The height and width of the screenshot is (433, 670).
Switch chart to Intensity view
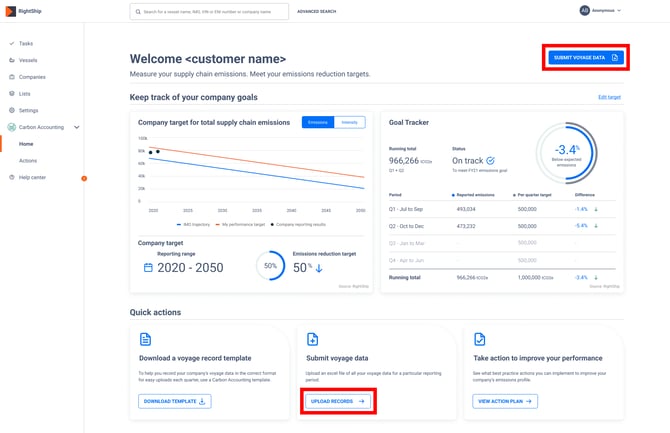tap(348, 122)
